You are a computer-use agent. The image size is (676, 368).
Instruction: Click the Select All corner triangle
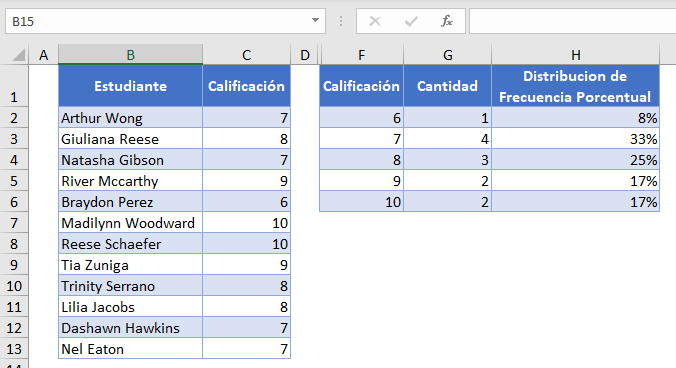(x=18, y=55)
